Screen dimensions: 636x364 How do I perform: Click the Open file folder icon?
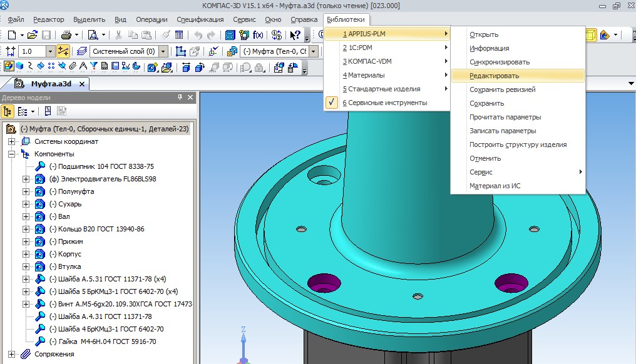tap(32, 35)
